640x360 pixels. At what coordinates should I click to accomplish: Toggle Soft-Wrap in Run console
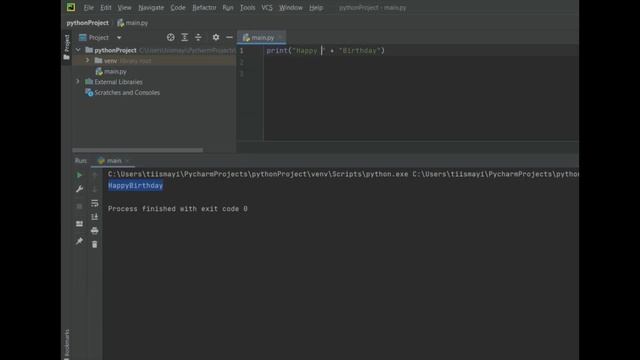click(x=95, y=203)
